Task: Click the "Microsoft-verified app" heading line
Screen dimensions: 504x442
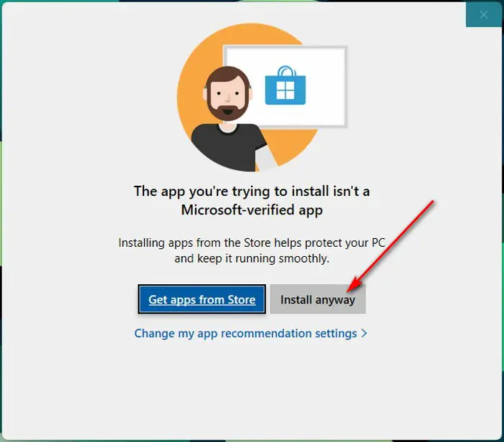Action: pyautogui.click(x=252, y=210)
